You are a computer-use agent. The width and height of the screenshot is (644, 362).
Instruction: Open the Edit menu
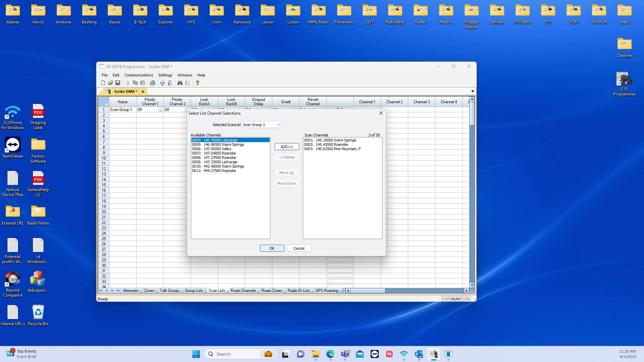click(x=116, y=75)
